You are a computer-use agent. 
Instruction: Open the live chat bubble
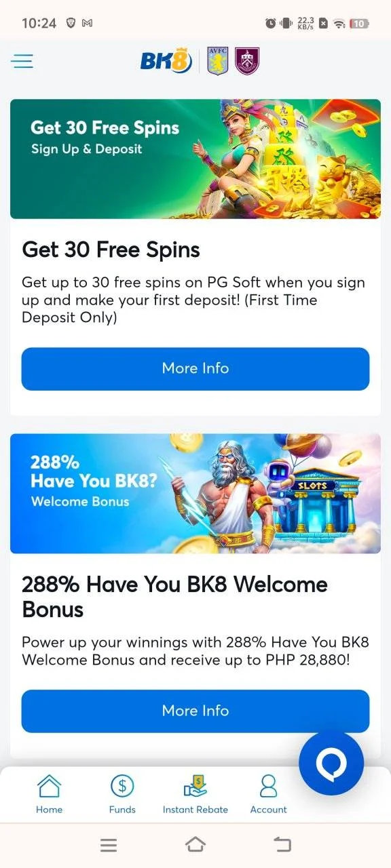[x=331, y=764]
